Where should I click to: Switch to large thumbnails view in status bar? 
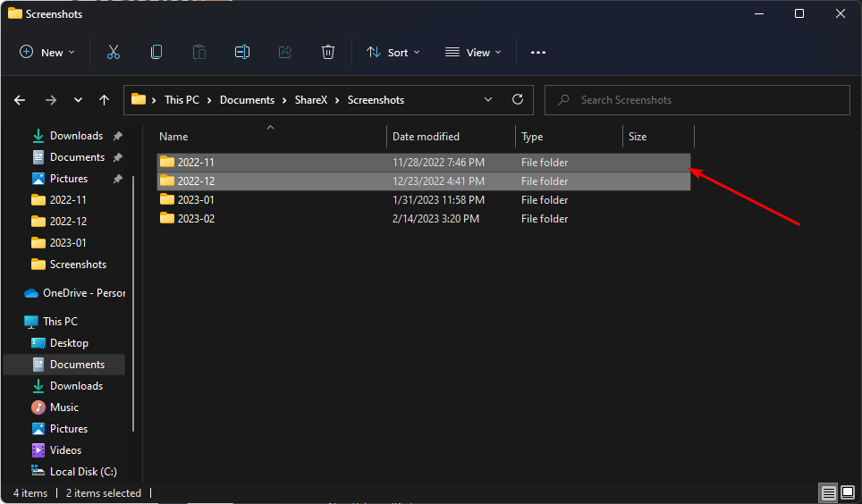[847, 492]
